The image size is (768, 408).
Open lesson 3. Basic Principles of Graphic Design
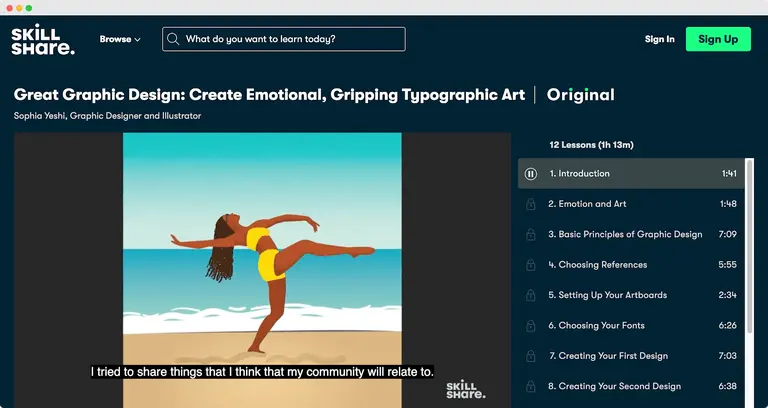(x=631, y=234)
